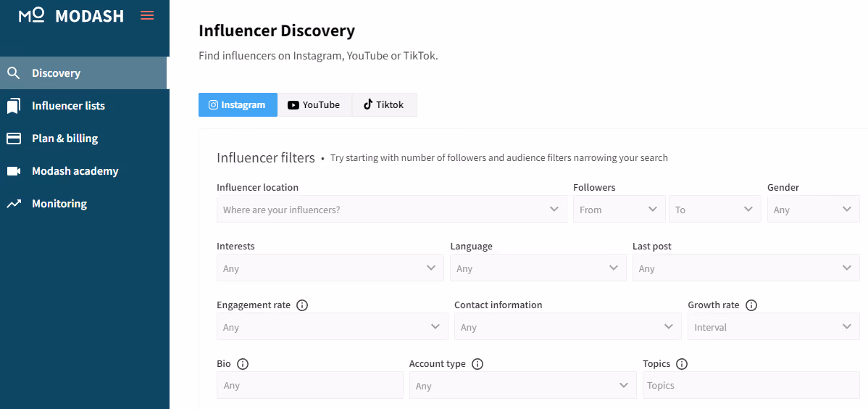Click the Influencer lists bookmark icon

13,106
